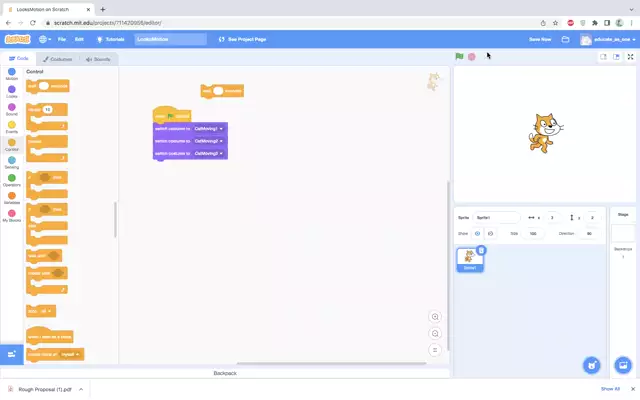
Task: Open second switch costume dropdown in script
Action: click(x=209, y=141)
